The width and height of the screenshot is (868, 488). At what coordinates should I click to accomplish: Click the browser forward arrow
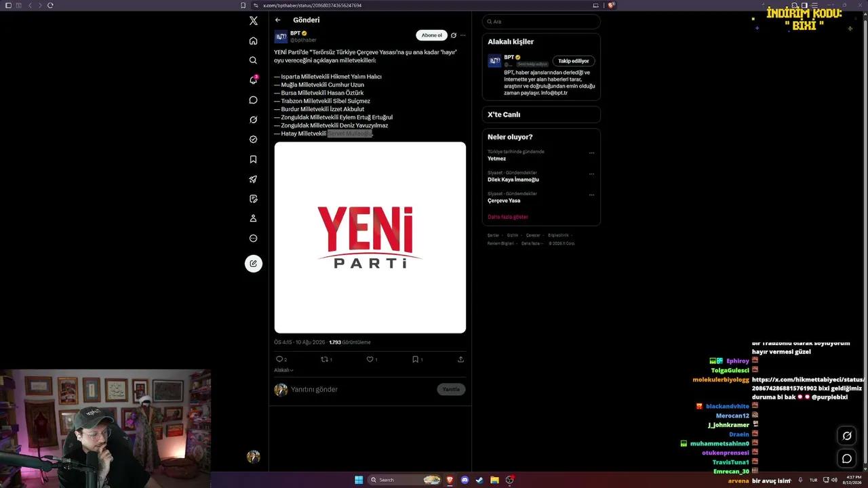(40, 5)
